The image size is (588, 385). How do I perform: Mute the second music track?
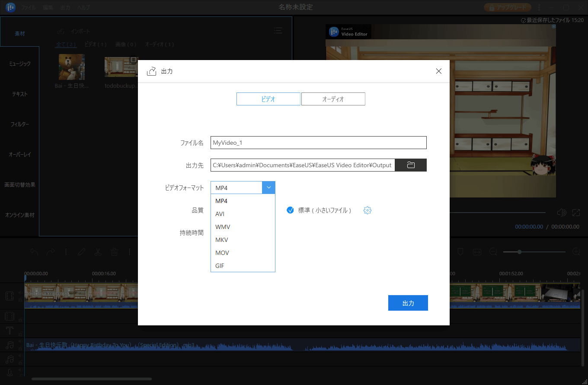(20, 356)
